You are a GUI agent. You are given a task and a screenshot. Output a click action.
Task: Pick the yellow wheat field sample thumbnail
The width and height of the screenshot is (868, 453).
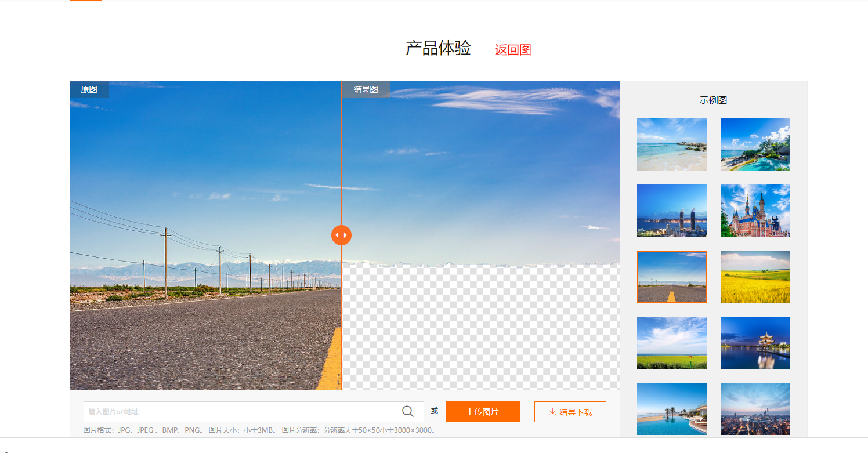pos(755,277)
